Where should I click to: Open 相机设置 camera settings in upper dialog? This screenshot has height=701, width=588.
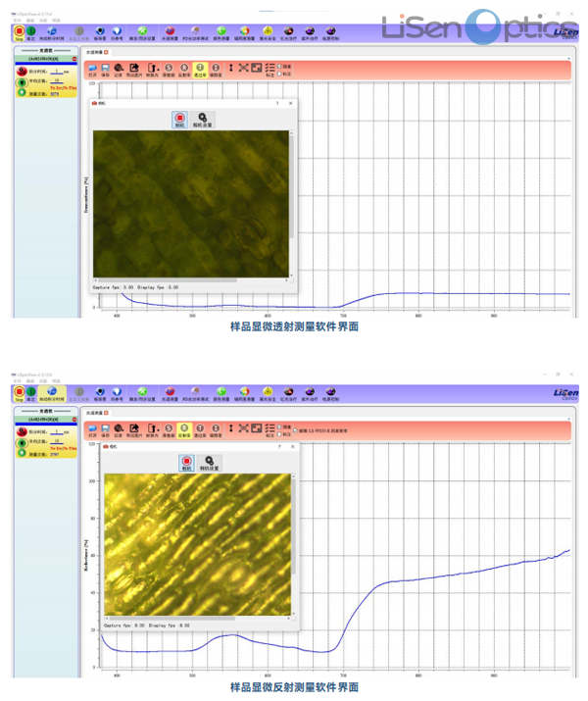(203, 120)
